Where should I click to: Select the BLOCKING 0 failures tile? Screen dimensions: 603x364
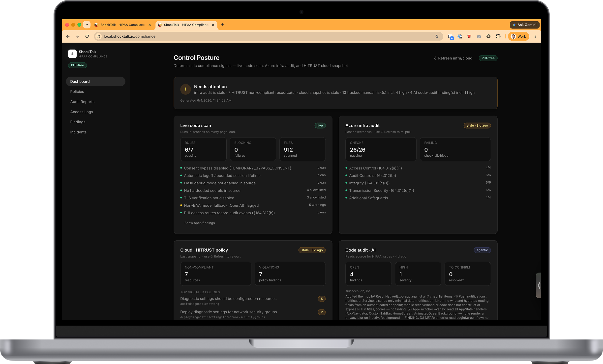click(x=253, y=149)
